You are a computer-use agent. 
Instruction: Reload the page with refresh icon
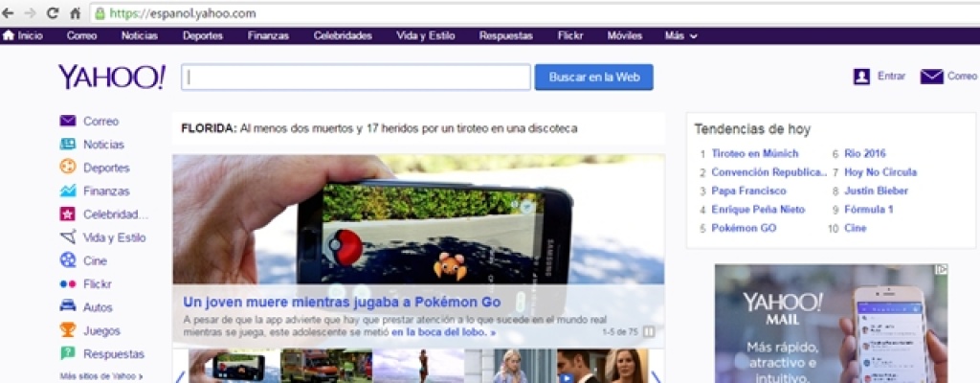[53, 13]
